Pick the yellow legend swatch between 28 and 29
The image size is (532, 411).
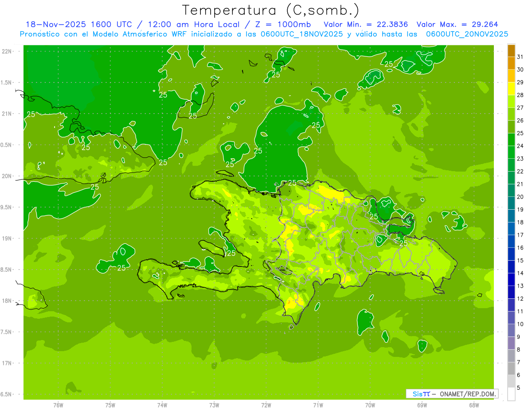[x=511, y=89]
